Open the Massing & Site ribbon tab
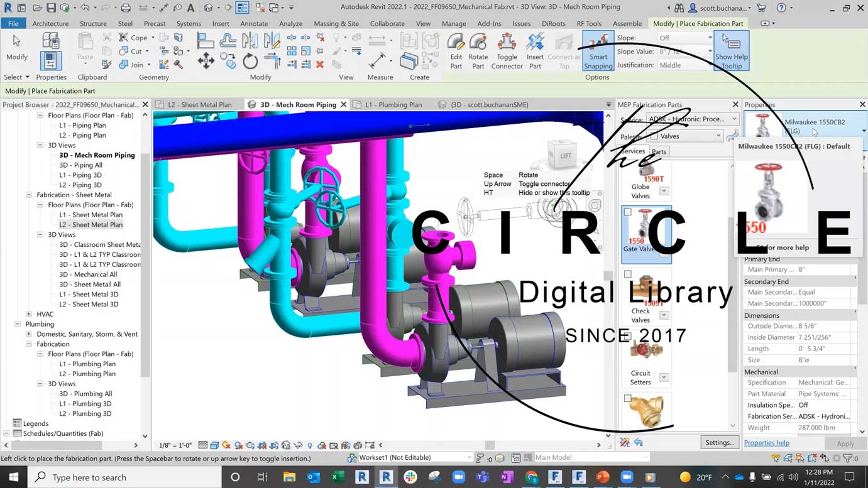This screenshot has width=868, height=488. tap(336, 23)
